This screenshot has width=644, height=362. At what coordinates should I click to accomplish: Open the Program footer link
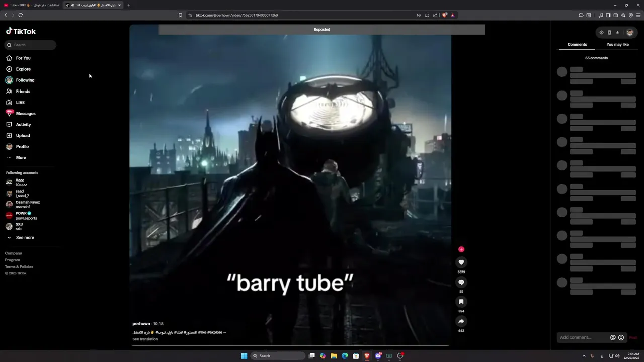pyautogui.click(x=13, y=260)
